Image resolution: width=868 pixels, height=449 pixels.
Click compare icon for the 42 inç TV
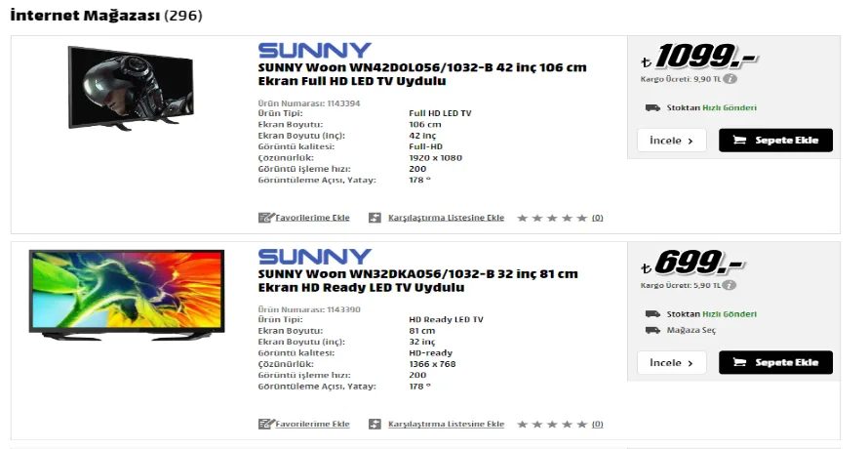point(375,218)
